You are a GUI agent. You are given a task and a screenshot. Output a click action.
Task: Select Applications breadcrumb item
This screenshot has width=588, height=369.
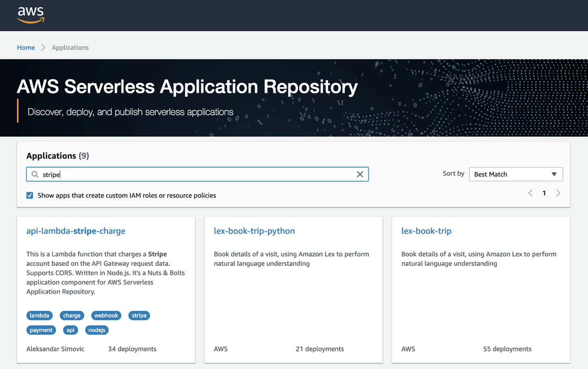pos(70,48)
